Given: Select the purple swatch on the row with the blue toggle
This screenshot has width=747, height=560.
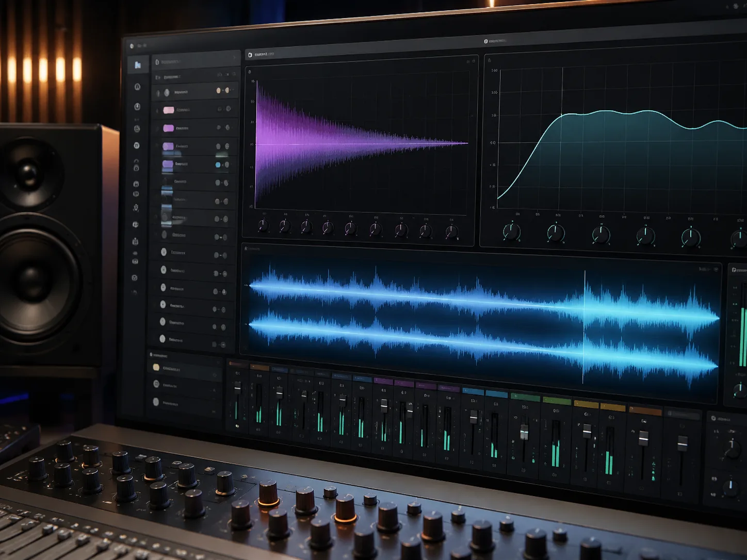Looking at the screenshot, I should [x=167, y=164].
